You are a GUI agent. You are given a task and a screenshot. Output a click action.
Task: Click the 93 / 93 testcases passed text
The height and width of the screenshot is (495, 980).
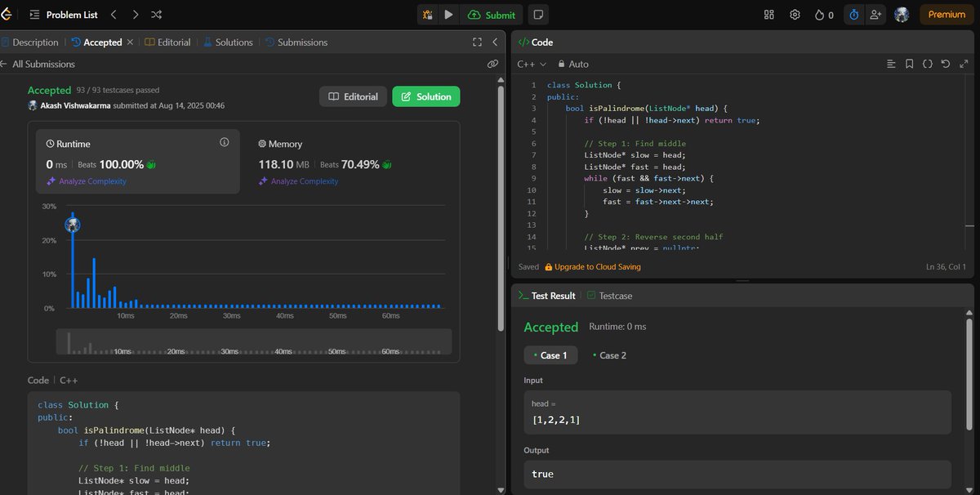(118, 91)
